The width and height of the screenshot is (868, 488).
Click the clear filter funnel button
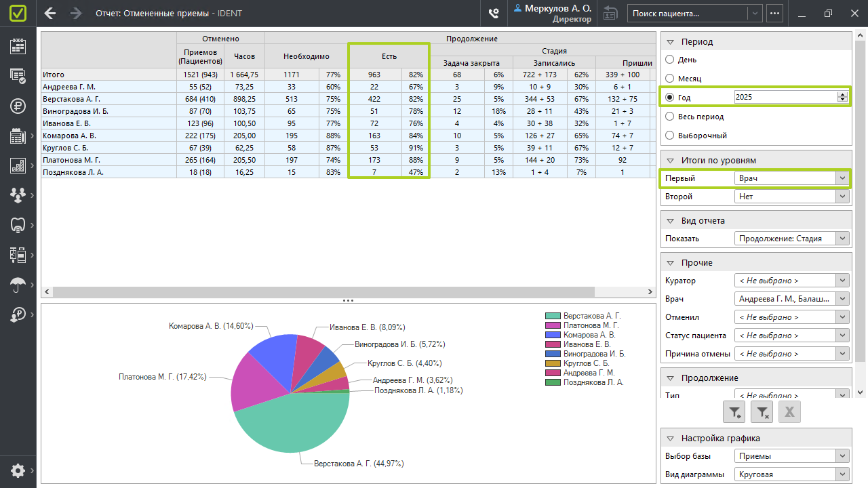762,411
